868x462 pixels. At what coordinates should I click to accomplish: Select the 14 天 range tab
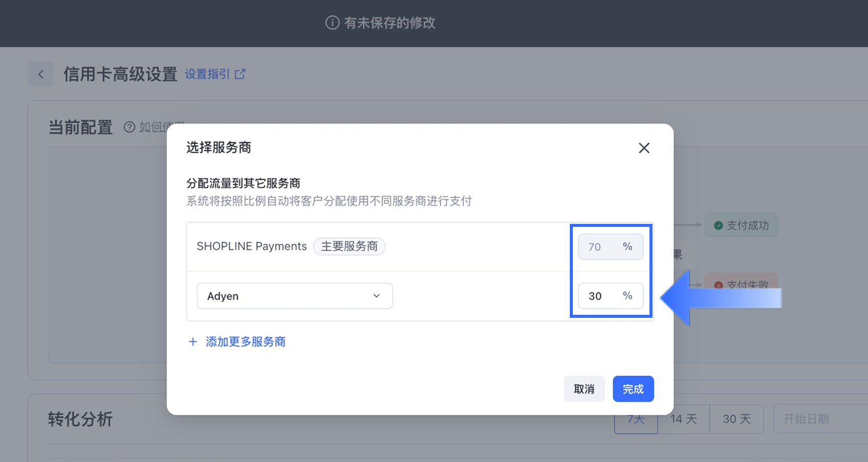(x=684, y=419)
